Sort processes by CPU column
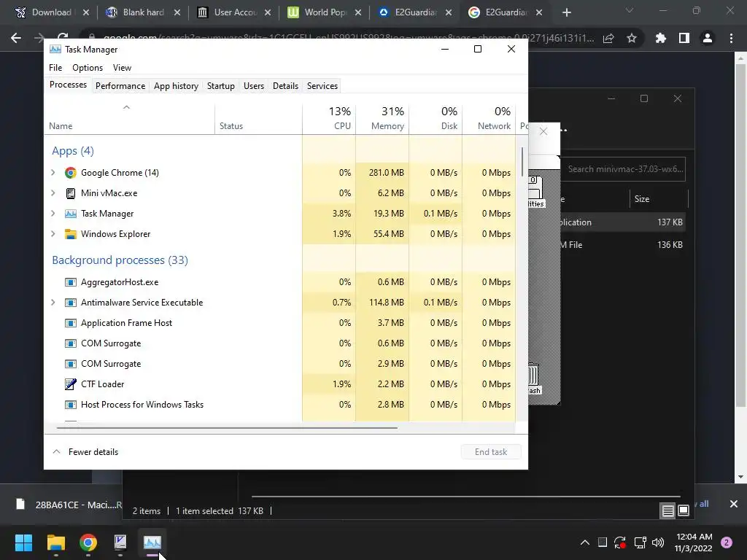The image size is (747, 560). tap(329, 119)
